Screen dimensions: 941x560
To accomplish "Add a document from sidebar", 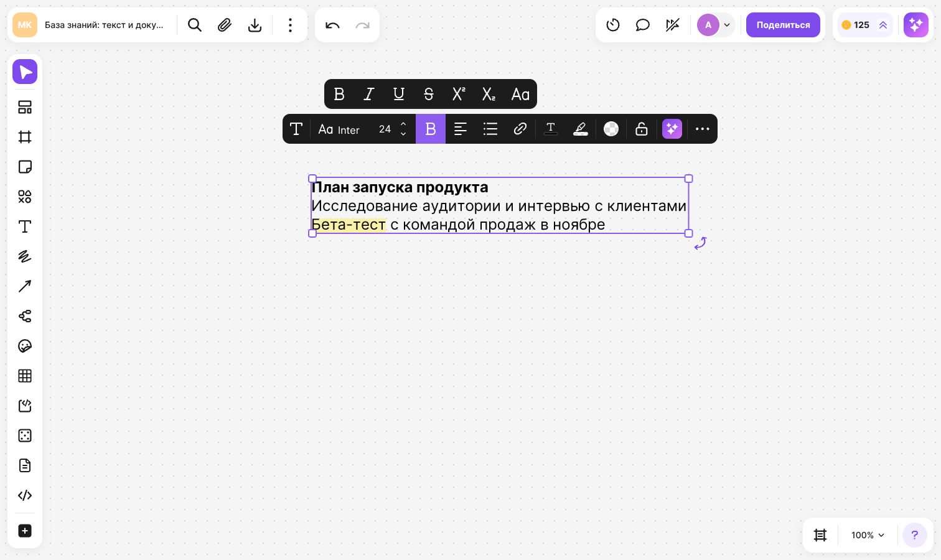I will (x=25, y=465).
